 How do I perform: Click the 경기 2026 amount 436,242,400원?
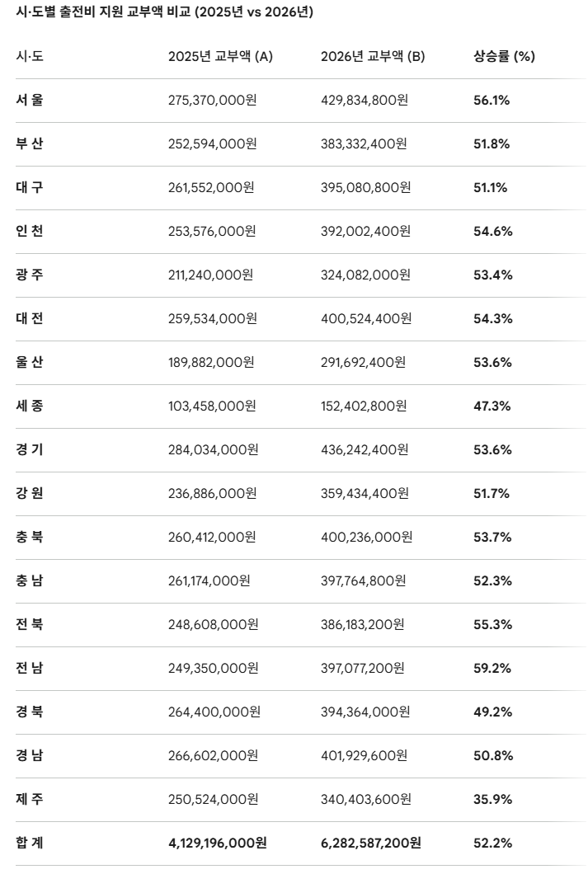coord(365,450)
